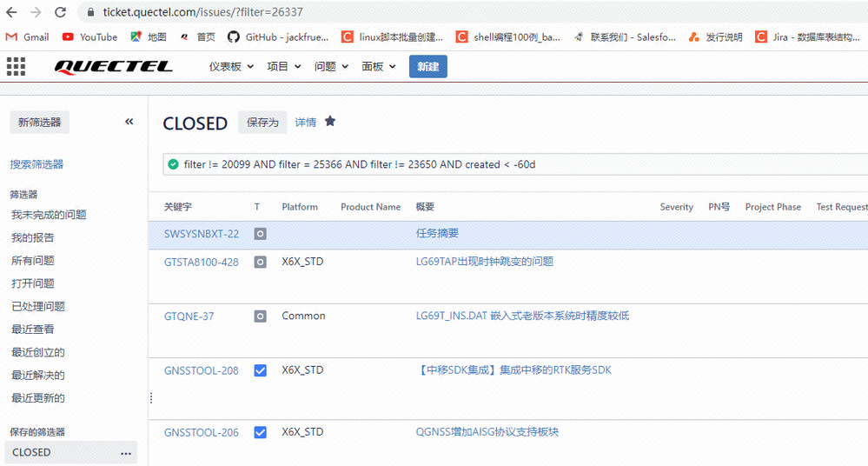Click the browser back arrow
The height and width of the screenshot is (466, 868).
coord(11,12)
